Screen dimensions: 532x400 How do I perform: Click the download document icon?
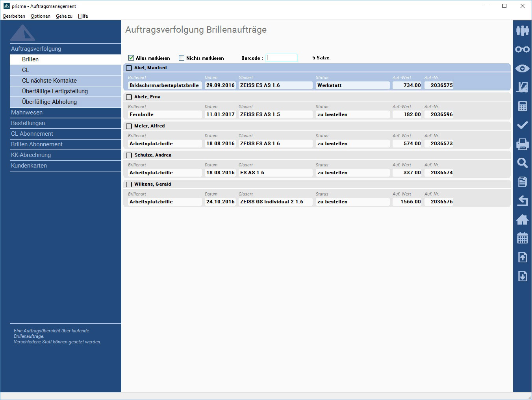coord(523,276)
